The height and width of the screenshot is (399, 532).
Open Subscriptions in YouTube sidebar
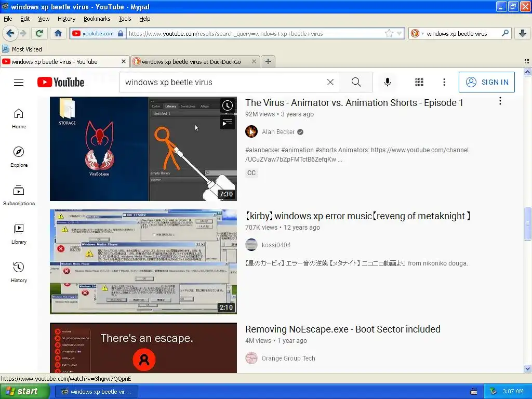[19, 195]
